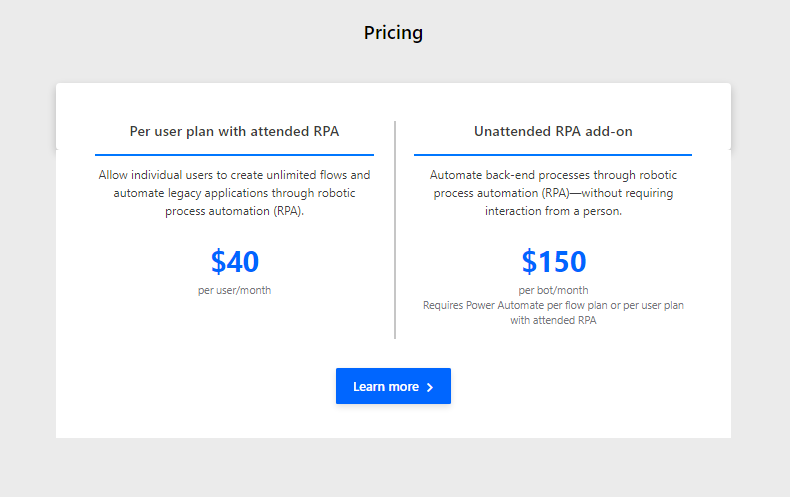Image resolution: width=790 pixels, height=497 pixels.
Task: Click the 'per user/month' label
Action: click(234, 290)
